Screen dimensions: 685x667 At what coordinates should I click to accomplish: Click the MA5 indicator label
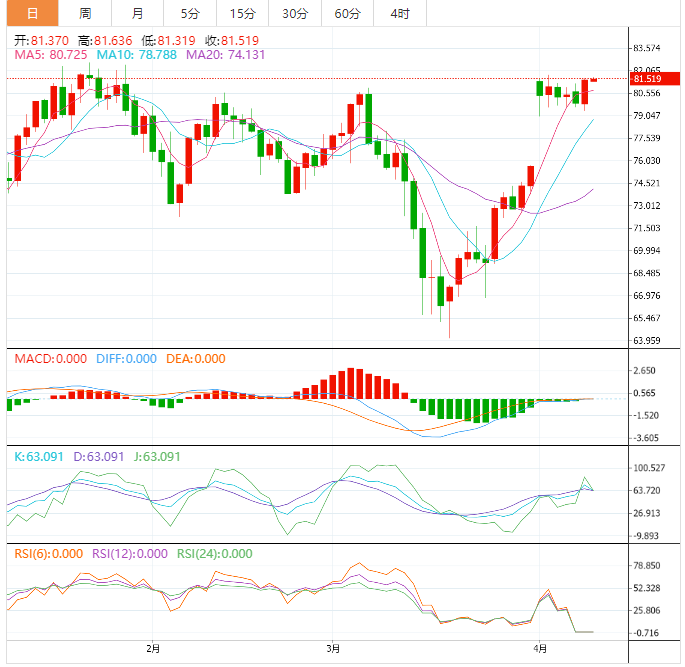pos(50,54)
